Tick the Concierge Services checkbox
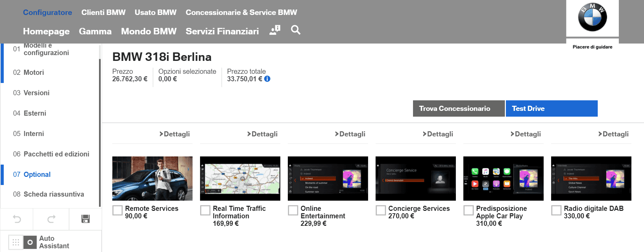 point(381,210)
